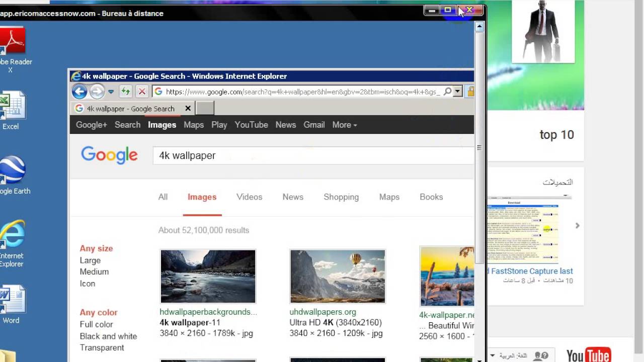Select the '4k wallpaper - Google Search' tab
This screenshot has height=362, width=644.
(130, 109)
